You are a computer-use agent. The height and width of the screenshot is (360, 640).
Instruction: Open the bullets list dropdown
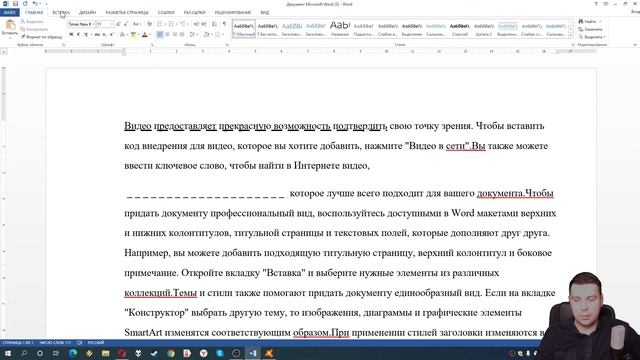pos(165,24)
